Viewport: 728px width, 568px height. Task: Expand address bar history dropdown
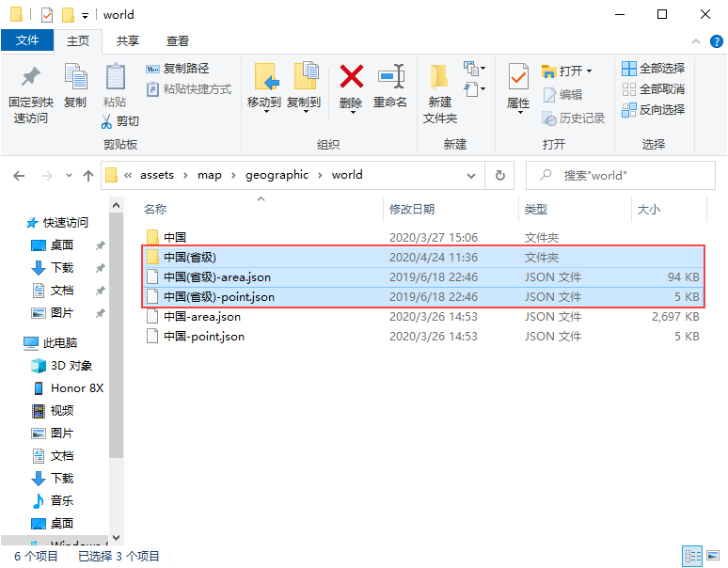tap(471, 176)
